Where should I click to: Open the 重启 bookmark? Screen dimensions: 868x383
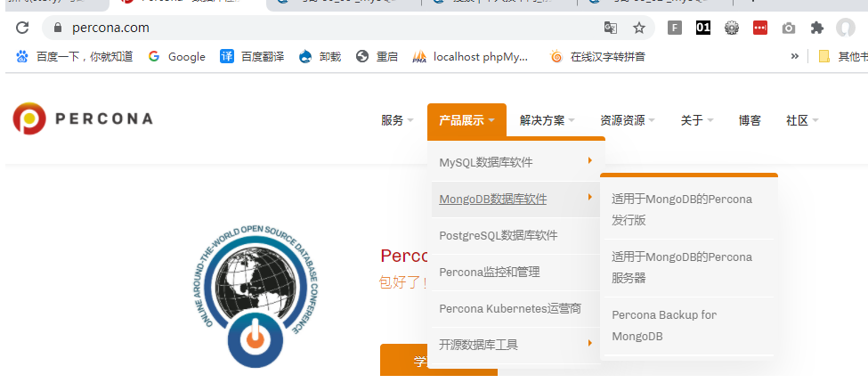pos(377,56)
